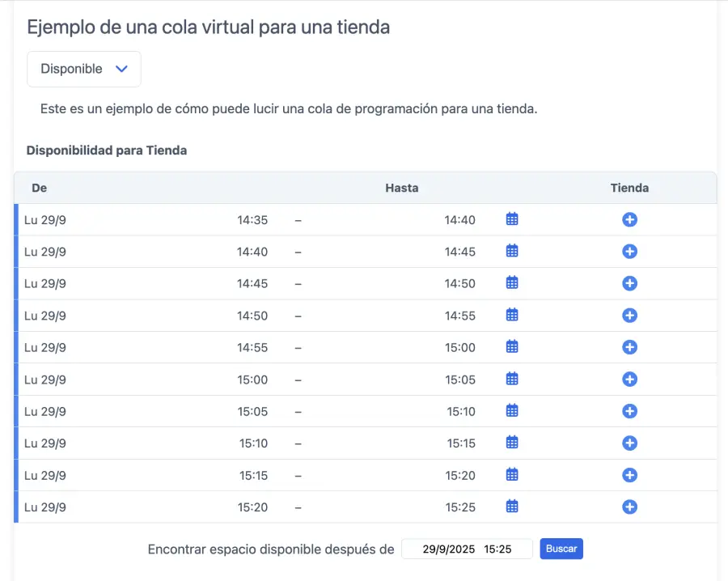The height and width of the screenshot is (581, 728).
Task: Click calendar icon in the 15:20–15:25 row
Action: (511, 507)
